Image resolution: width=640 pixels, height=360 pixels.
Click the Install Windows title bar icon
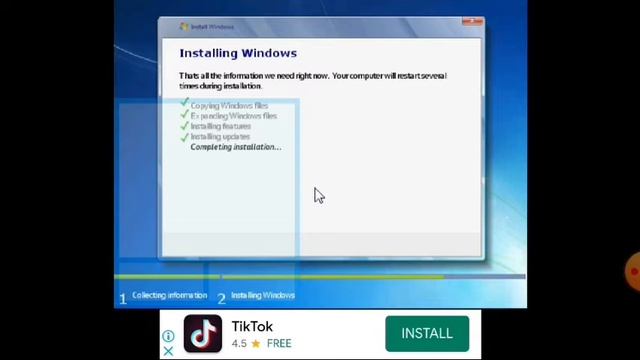coord(184,27)
